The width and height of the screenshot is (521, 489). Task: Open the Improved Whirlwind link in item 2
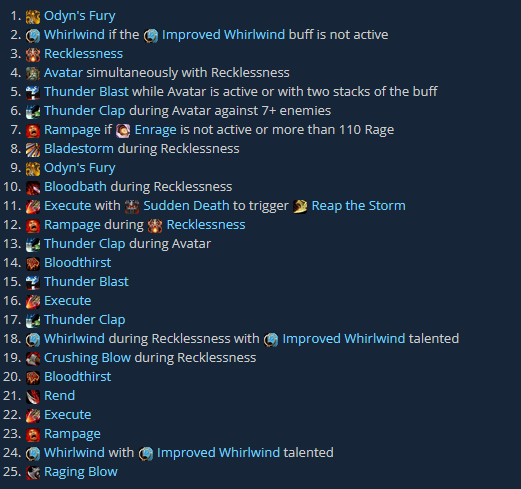pyautogui.click(x=223, y=35)
